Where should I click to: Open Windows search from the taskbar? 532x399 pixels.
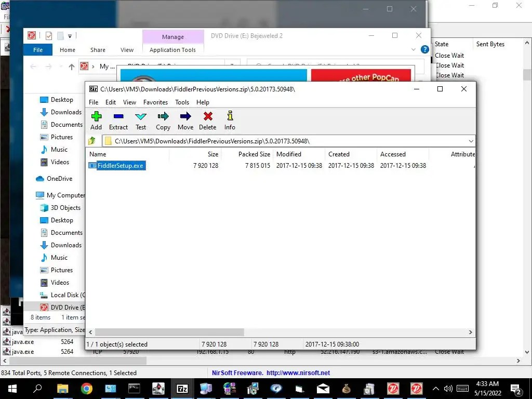pos(37,389)
